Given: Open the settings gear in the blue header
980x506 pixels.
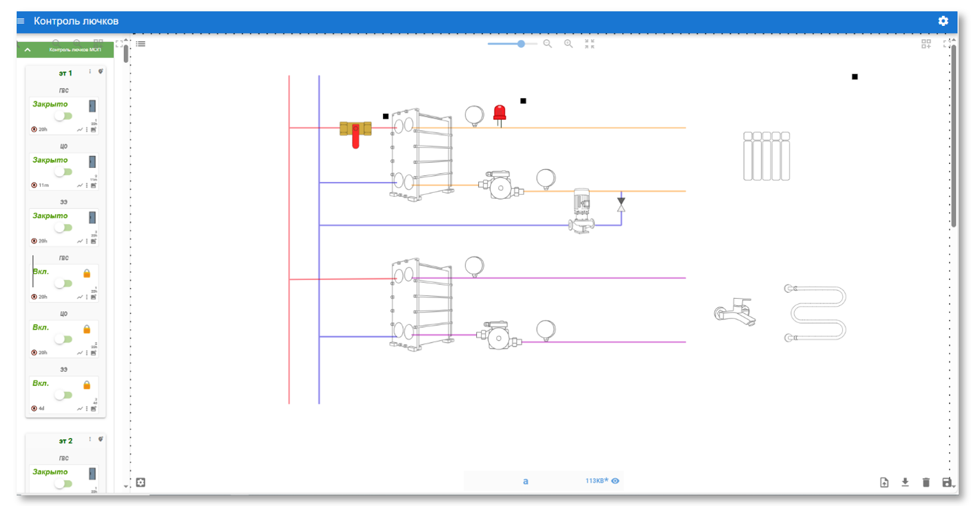Looking at the screenshot, I should [x=943, y=21].
